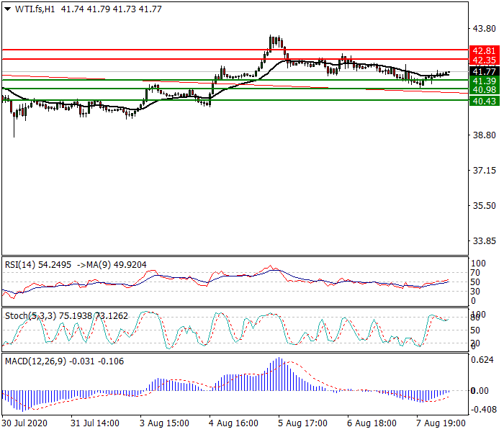The image size is (504, 432).
Task: Select the 7 Aug 19:00 time label
Action: (441, 423)
